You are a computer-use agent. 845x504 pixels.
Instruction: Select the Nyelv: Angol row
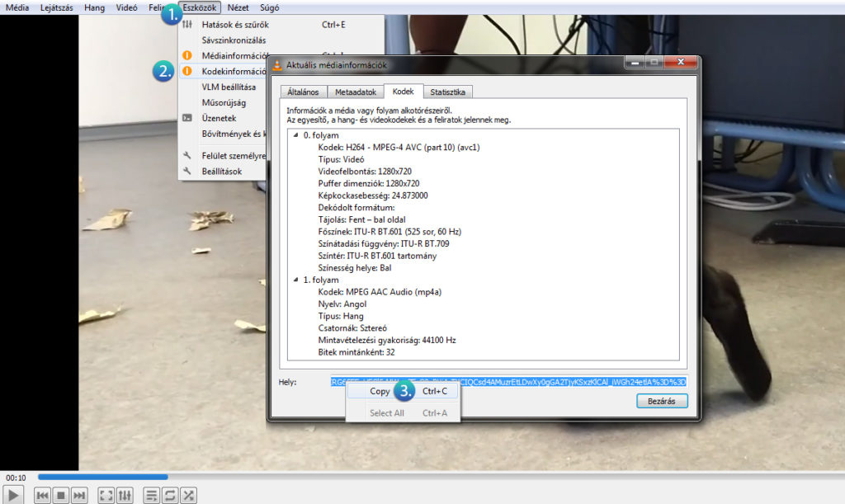(342, 304)
